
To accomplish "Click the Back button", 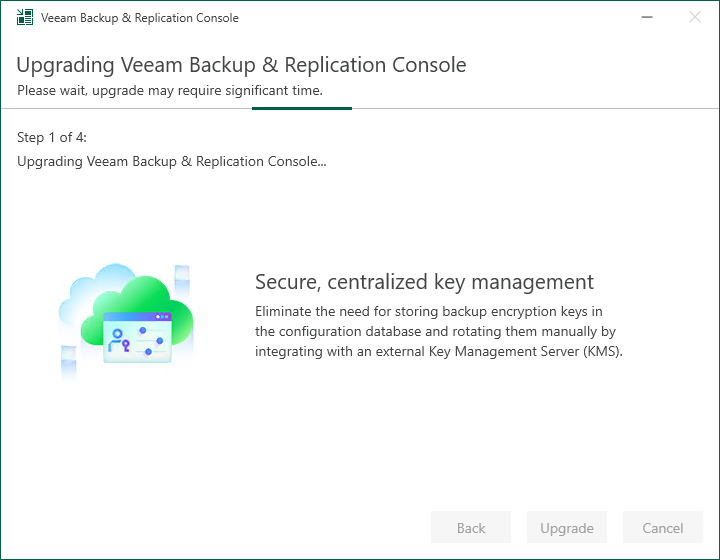I will point(471,527).
